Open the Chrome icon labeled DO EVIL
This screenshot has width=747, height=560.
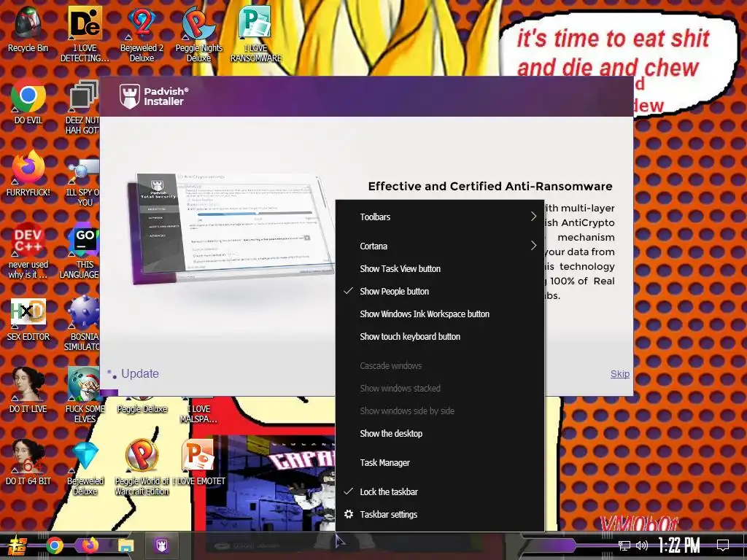(x=28, y=102)
